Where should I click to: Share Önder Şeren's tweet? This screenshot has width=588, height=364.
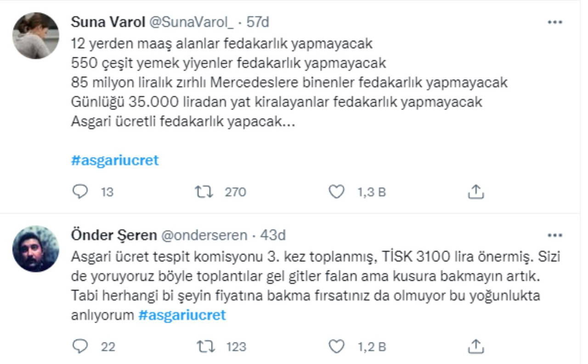(x=476, y=346)
